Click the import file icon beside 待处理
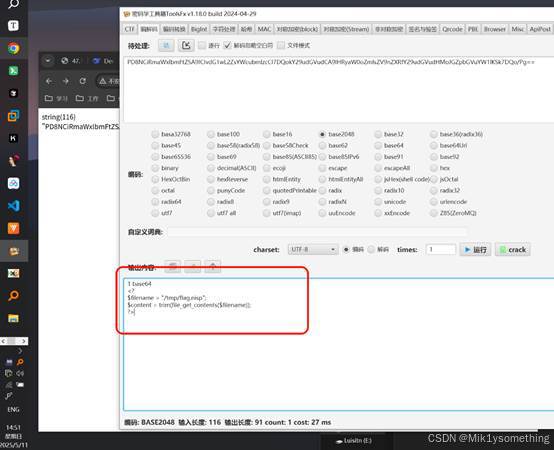Screen dimensions: 554x450 tap(186, 46)
